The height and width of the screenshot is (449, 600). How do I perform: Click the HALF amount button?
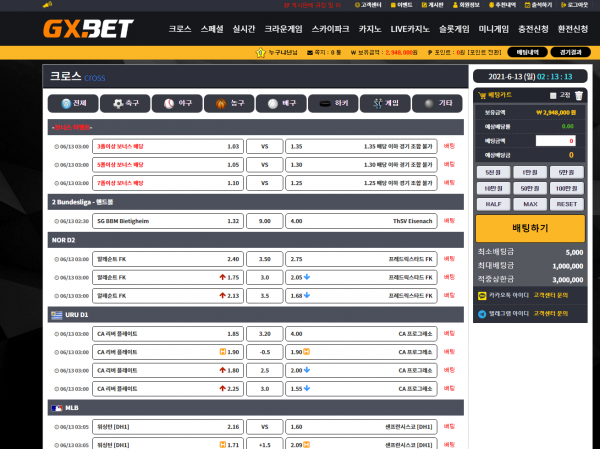click(494, 204)
